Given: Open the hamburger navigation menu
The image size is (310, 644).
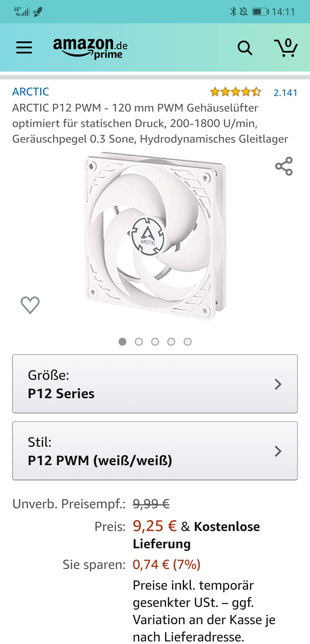Looking at the screenshot, I should click(x=24, y=47).
